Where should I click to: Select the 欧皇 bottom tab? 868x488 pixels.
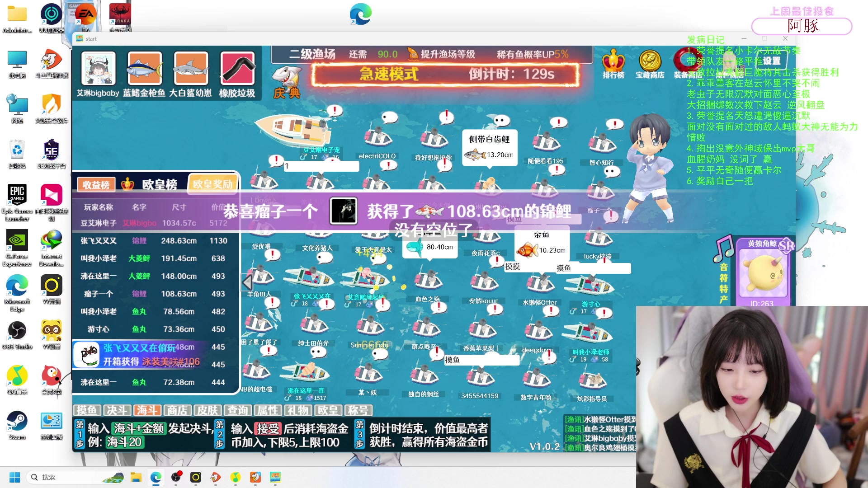click(328, 410)
